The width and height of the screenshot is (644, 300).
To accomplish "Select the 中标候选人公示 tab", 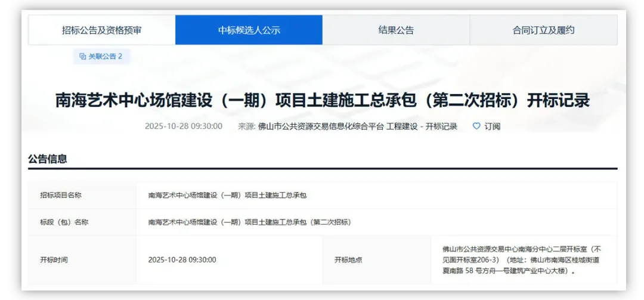I will [x=249, y=30].
